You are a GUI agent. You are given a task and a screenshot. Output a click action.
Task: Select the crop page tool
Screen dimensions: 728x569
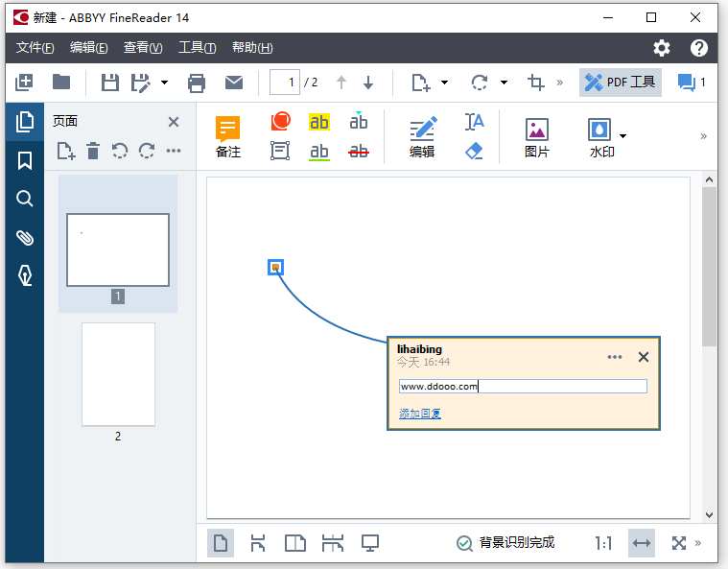tap(536, 83)
